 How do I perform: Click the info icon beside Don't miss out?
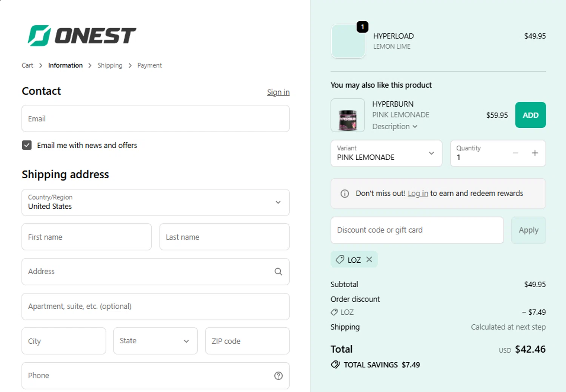coord(345,193)
